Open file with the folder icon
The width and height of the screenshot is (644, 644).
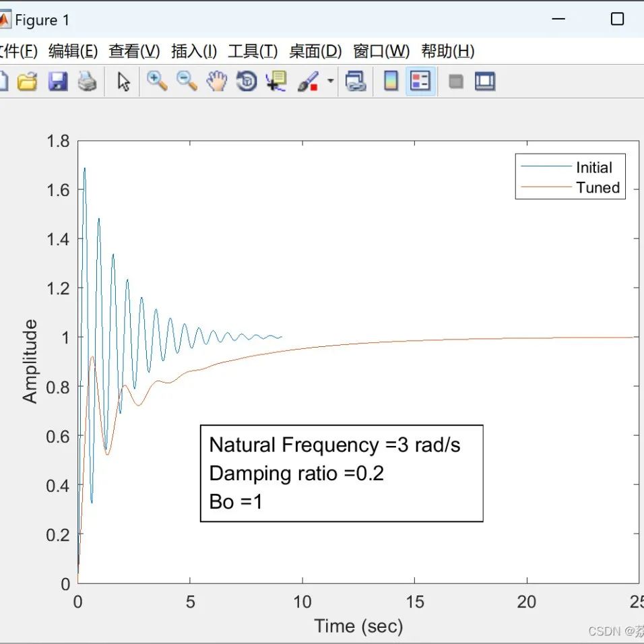click(28, 81)
